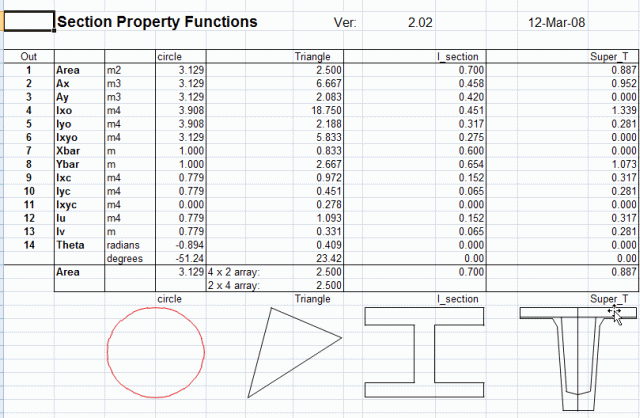Click the 'Section Property Functions' title cell

click(x=157, y=22)
